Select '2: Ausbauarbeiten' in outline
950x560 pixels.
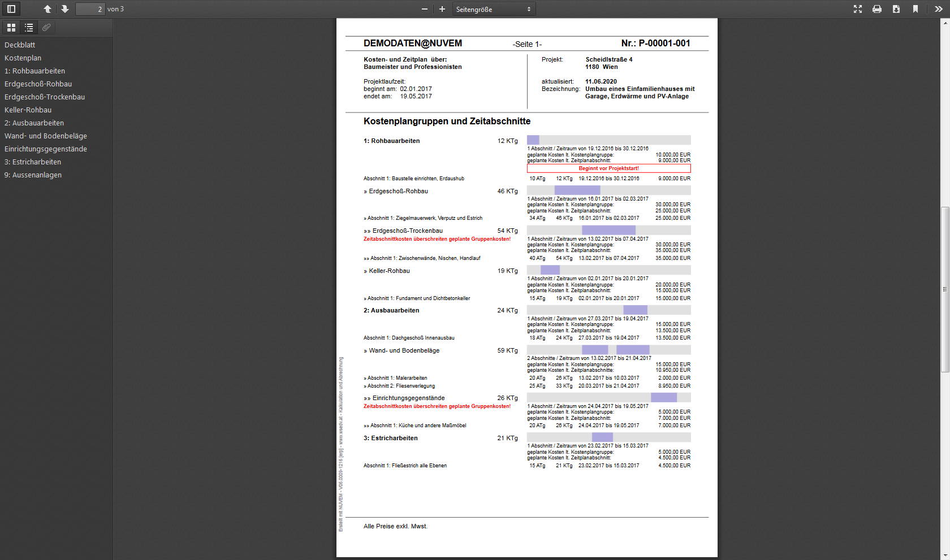coord(34,123)
